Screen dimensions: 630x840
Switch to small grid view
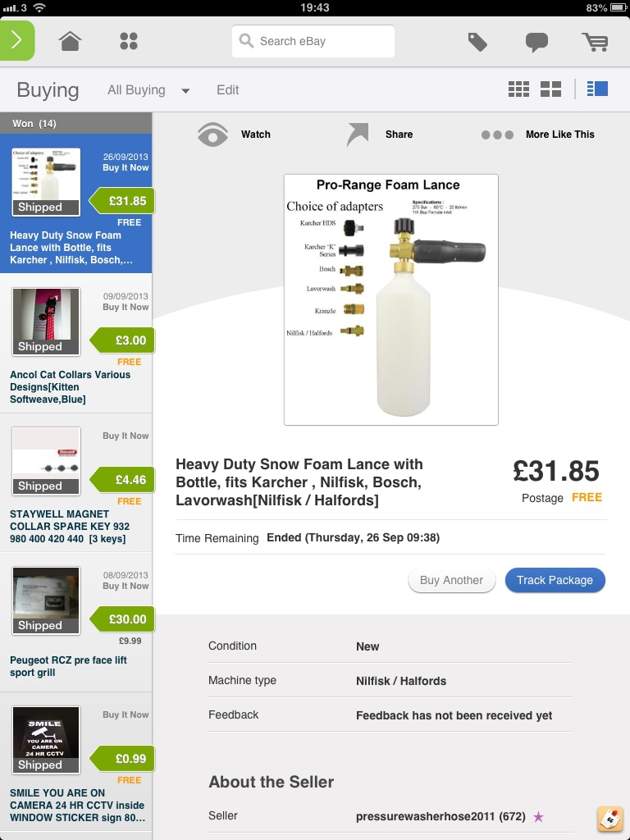tap(518, 89)
